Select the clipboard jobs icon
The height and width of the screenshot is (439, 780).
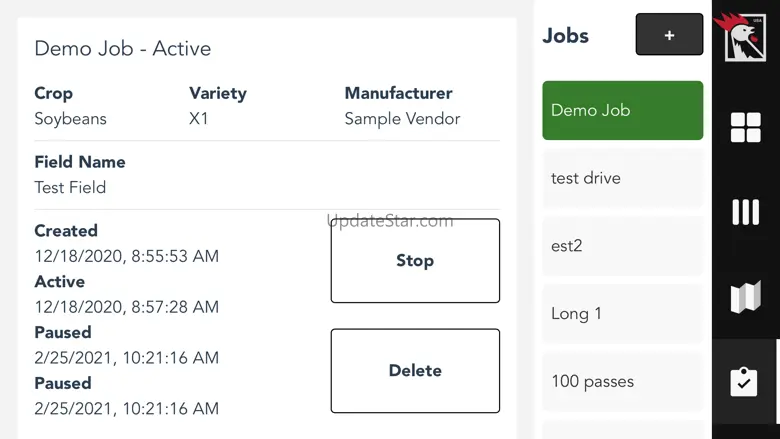pyautogui.click(x=745, y=382)
